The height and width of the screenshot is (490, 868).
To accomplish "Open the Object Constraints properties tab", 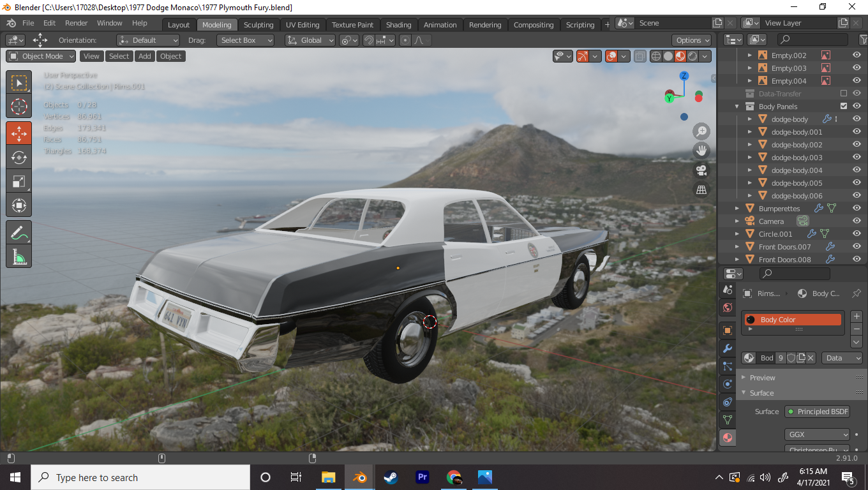I will click(x=727, y=402).
